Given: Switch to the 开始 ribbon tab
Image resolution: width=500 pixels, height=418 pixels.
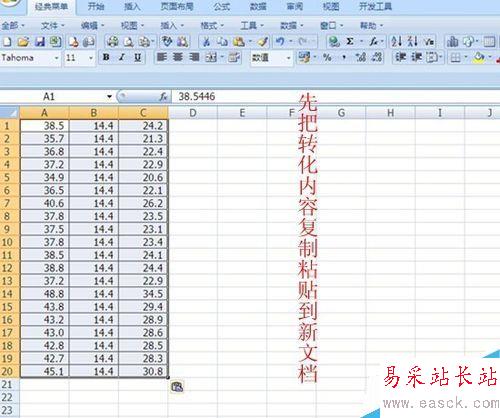Looking at the screenshot, I should pos(96,6).
